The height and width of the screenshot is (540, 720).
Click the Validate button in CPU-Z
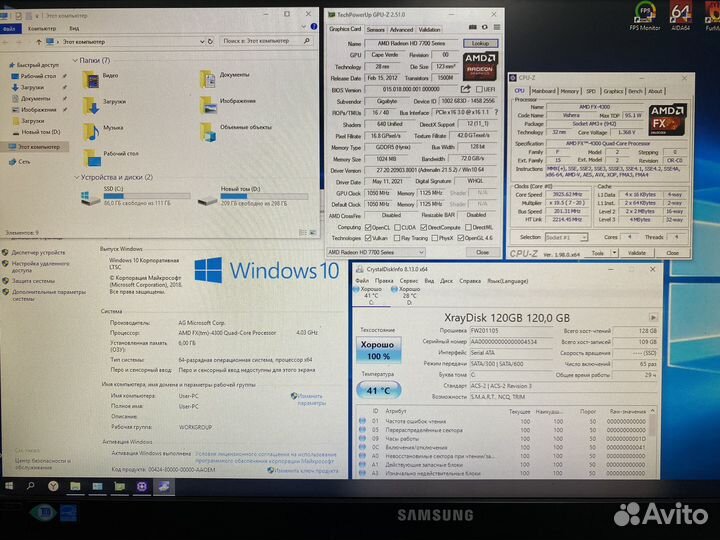[637, 253]
